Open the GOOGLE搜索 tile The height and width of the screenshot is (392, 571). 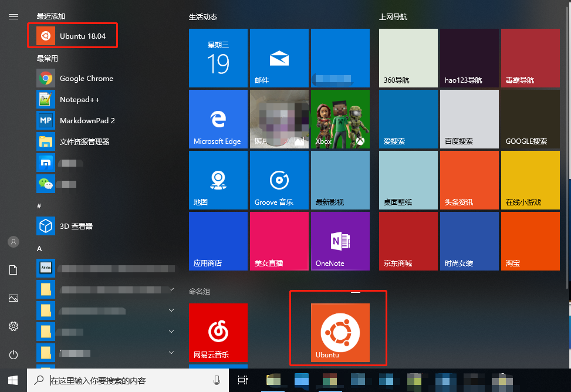[531, 119]
